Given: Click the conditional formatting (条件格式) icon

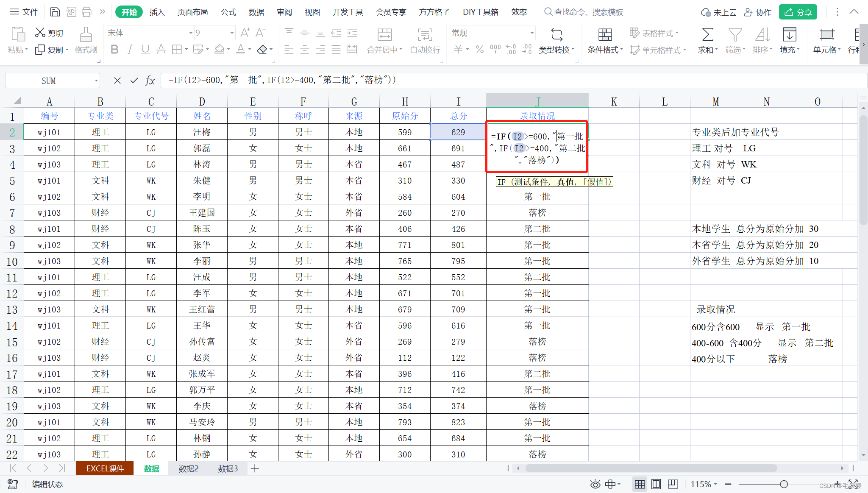Looking at the screenshot, I should pos(605,34).
